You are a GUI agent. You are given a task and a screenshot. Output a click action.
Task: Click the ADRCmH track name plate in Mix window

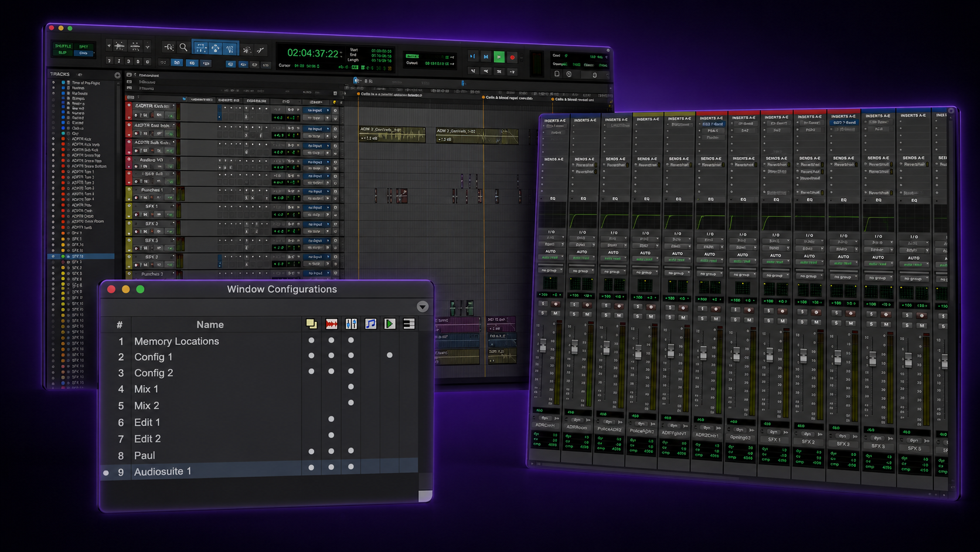(x=545, y=425)
